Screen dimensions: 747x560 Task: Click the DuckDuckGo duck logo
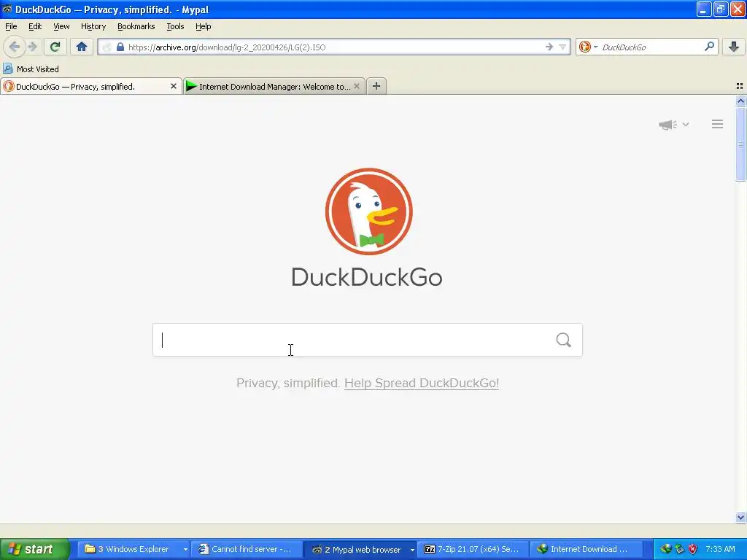click(368, 211)
